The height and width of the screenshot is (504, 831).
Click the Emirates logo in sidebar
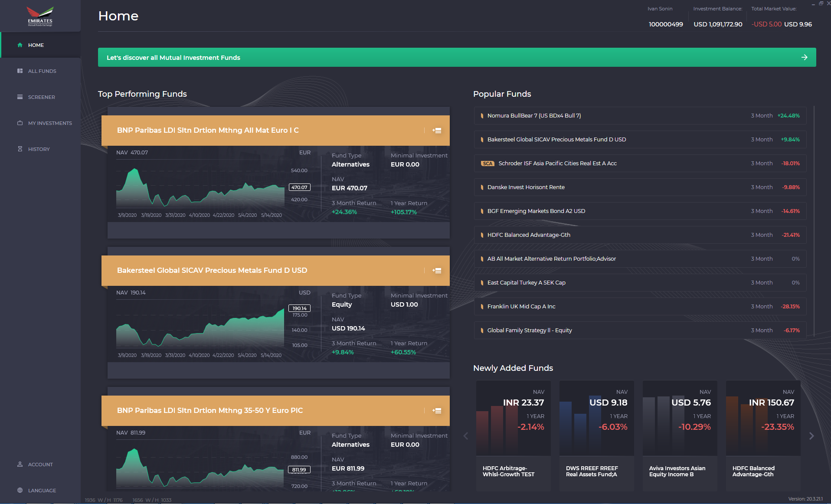point(40,16)
